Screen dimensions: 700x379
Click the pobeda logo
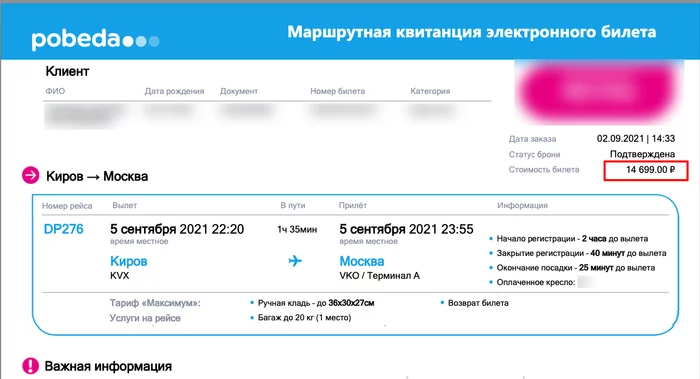pyautogui.click(x=95, y=40)
